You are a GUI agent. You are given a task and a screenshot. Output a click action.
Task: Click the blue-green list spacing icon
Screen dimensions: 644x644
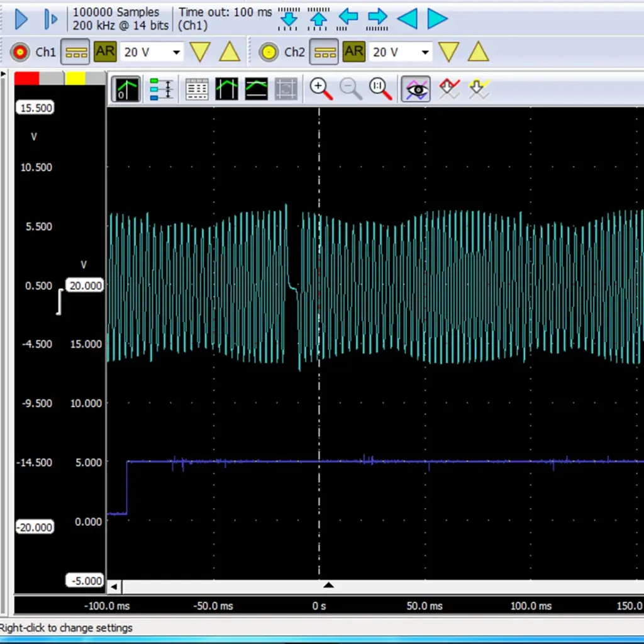click(x=162, y=89)
